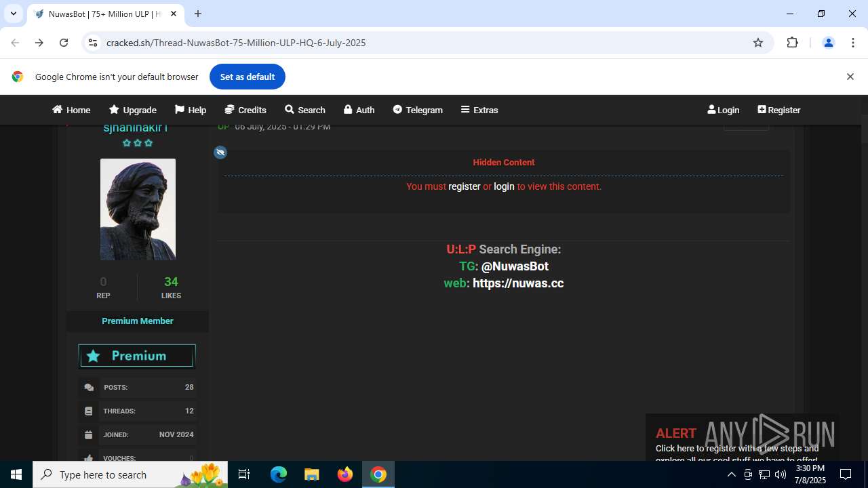The width and height of the screenshot is (868, 488).
Task: Click the login link in hidden content
Action: point(504,186)
